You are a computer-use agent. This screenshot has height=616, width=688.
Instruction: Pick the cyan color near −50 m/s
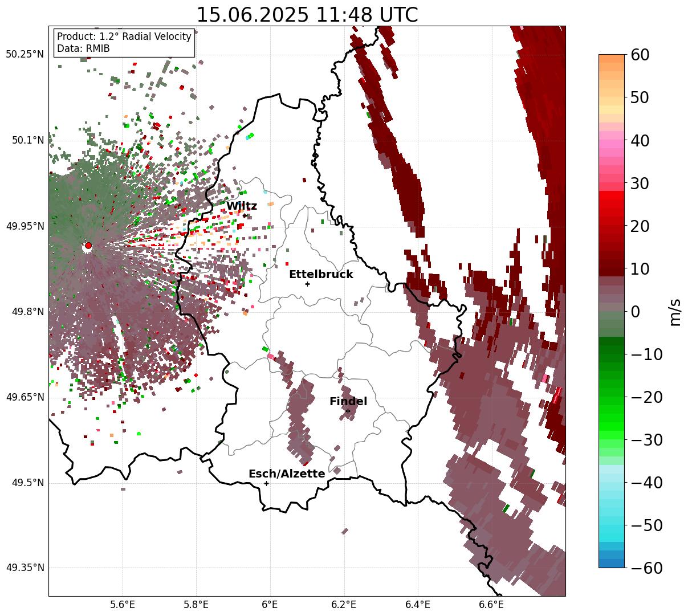click(612, 525)
